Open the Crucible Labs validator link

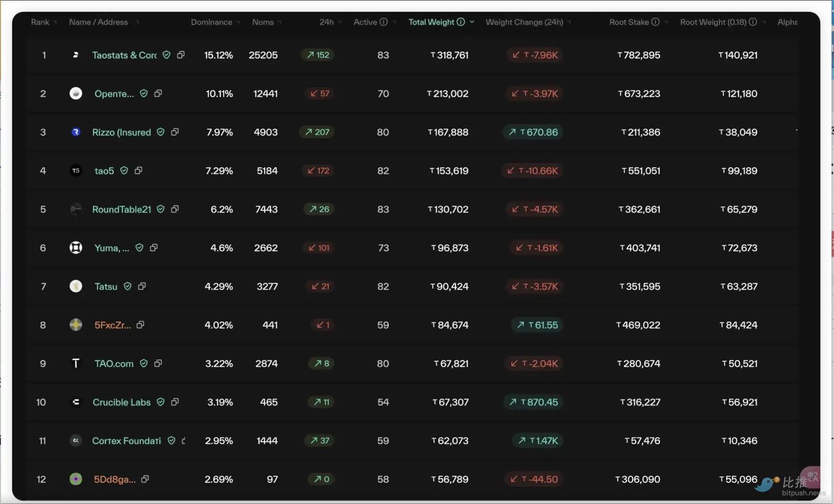121,402
